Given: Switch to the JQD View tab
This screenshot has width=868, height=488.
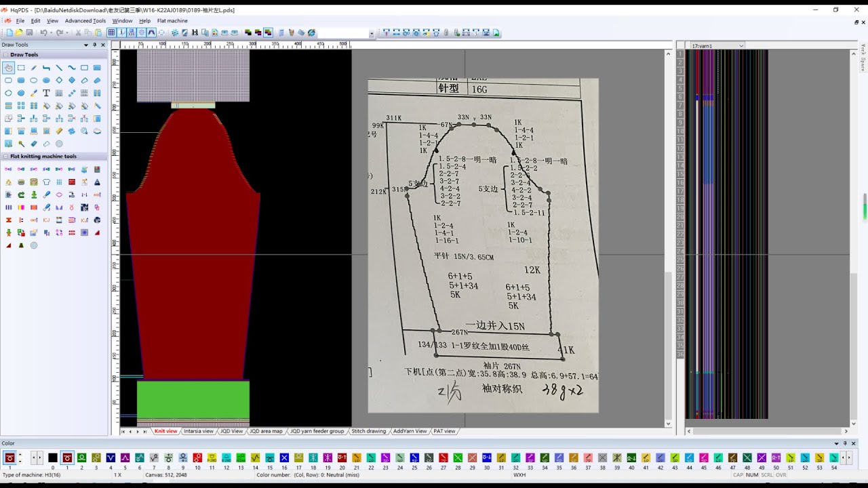Looking at the screenshot, I should tap(231, 431).
